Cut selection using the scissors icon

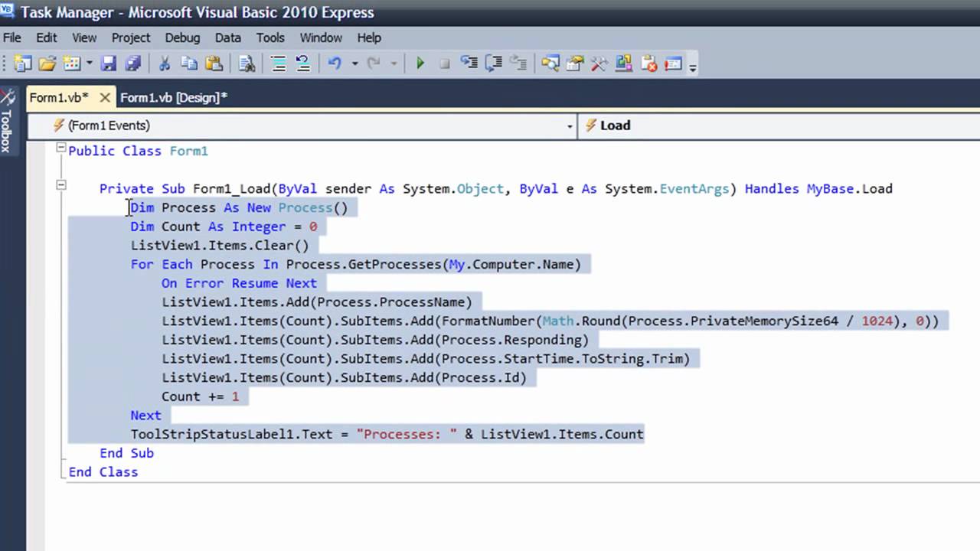[164, 64]
